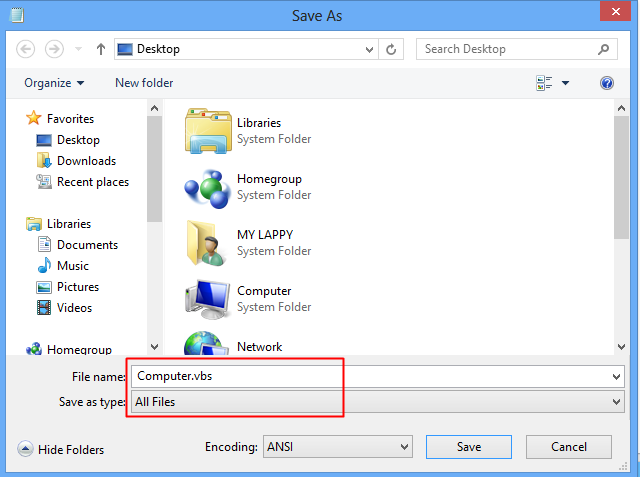Click the Pictures icon in sidebar
Screen dimensions: 640x477
point(44,287)
